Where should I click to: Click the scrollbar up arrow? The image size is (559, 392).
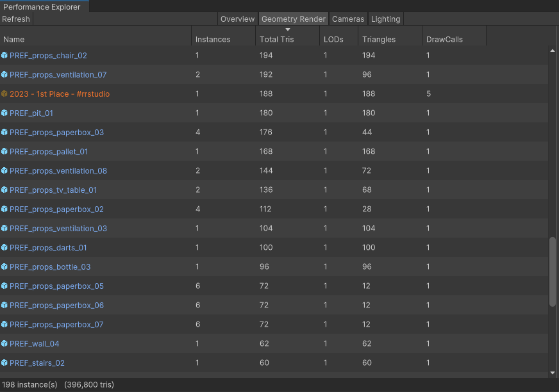(553, 50)
